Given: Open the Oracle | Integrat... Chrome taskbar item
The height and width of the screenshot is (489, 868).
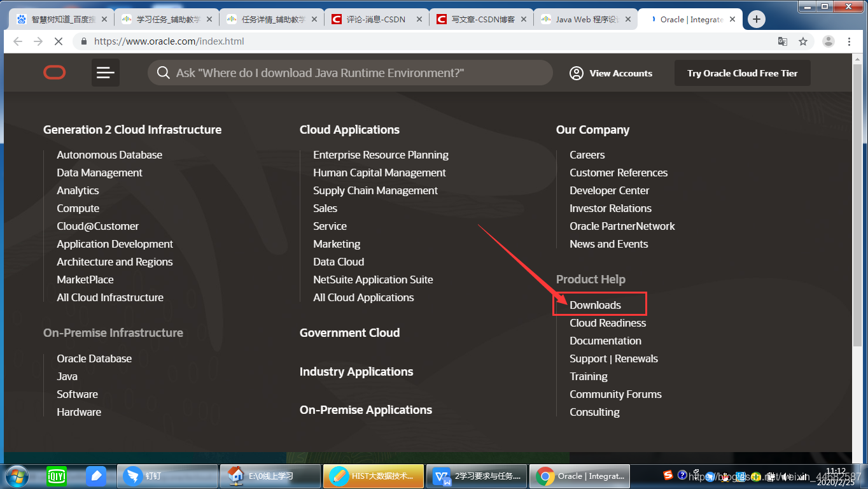Looking at the screenshot, I should tap(579, 476).
